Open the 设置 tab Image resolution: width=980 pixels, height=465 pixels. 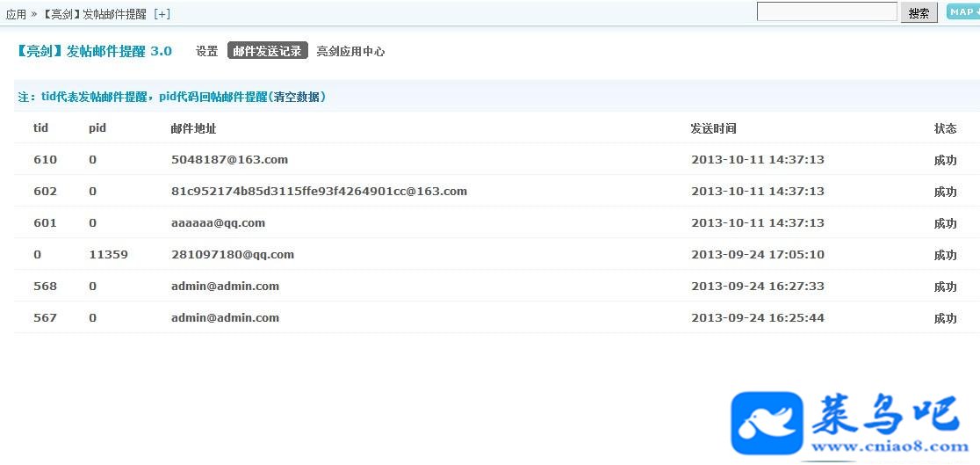tap(207, 51)
